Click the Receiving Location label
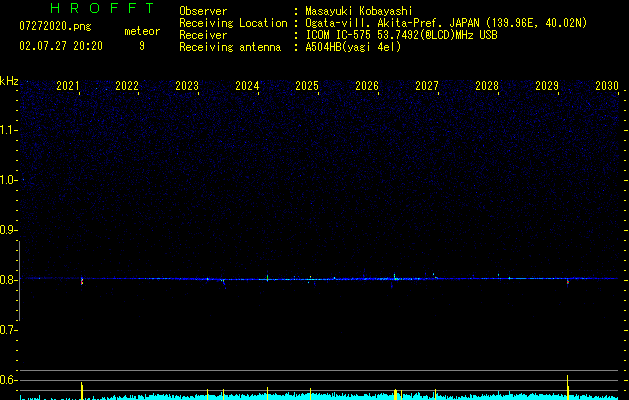 (233, 23)
